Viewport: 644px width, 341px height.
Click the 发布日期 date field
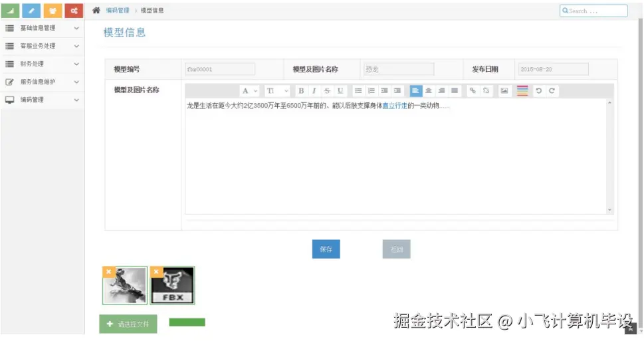tap(553, 69)
